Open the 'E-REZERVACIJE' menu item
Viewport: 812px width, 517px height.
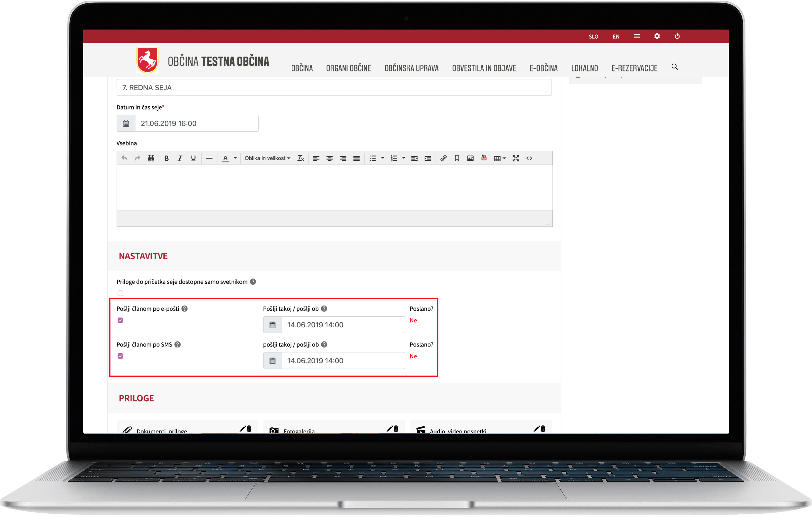[634, 68]
